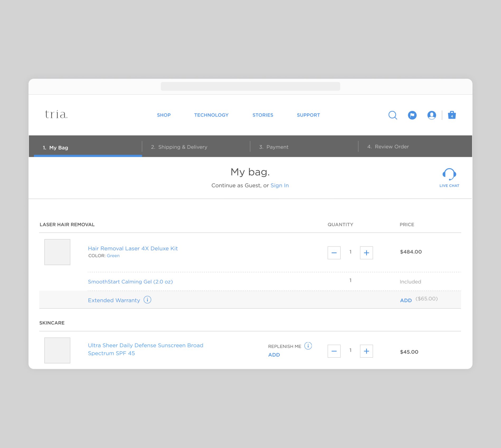Viewport: 501px width, 448px height.
Task: Decrease quantity of Hair Removal Laser kit
Action: (334, 253)
